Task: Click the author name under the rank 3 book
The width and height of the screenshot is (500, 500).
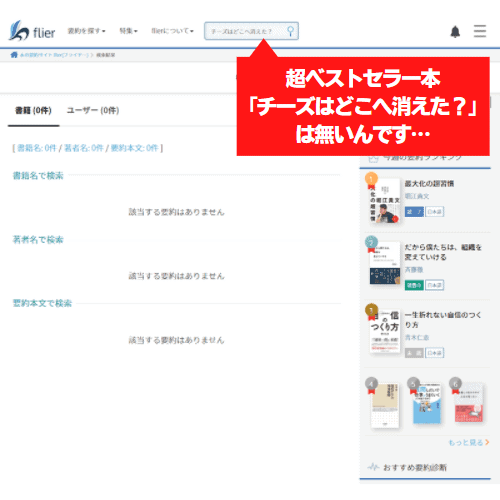Action: [x=417, y=337]
